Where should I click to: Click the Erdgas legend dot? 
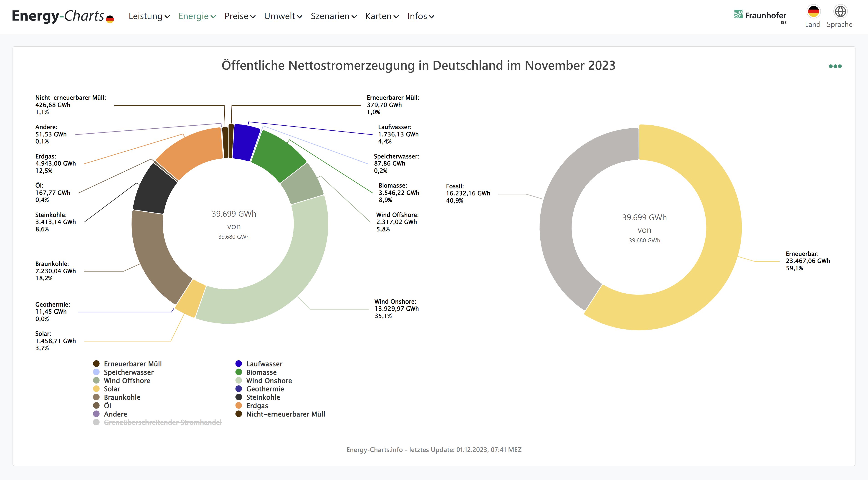[239, 406]
